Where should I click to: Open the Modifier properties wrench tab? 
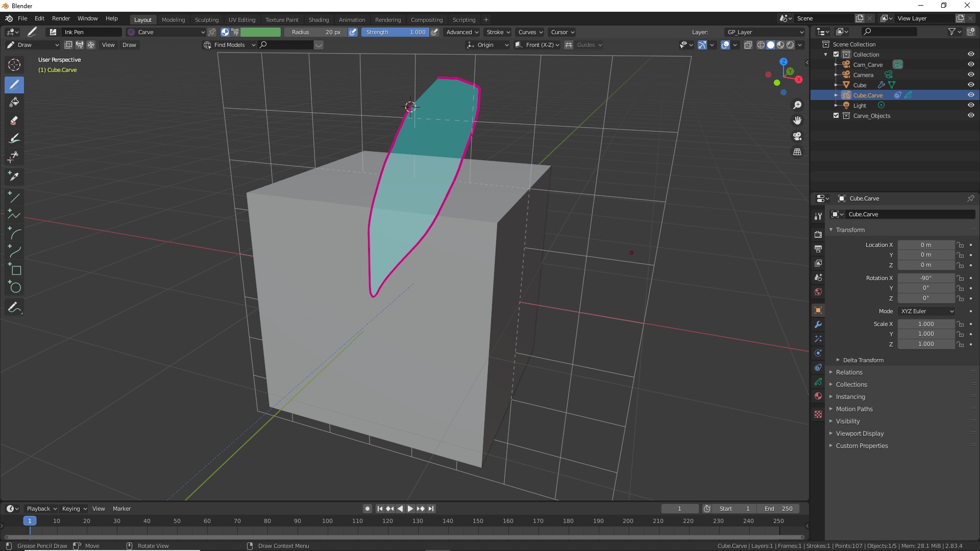pyautogui.click(x=818, y=324)
